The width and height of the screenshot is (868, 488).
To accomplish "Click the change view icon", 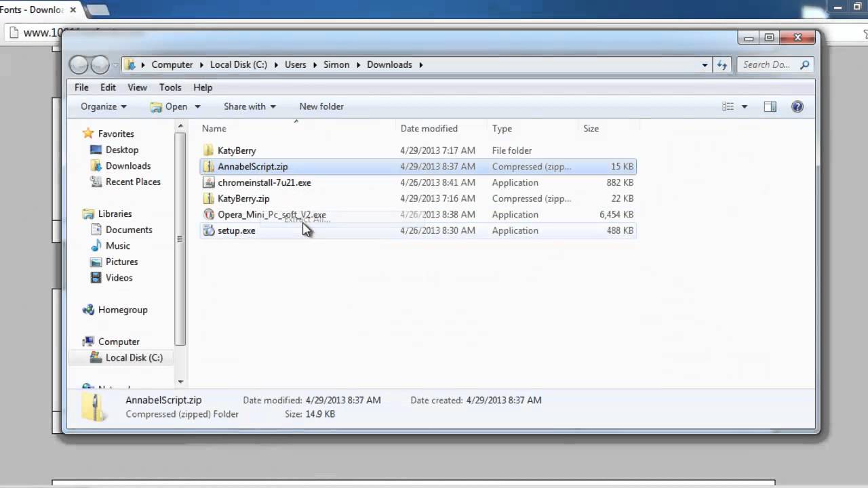I will tap(728, 106).
